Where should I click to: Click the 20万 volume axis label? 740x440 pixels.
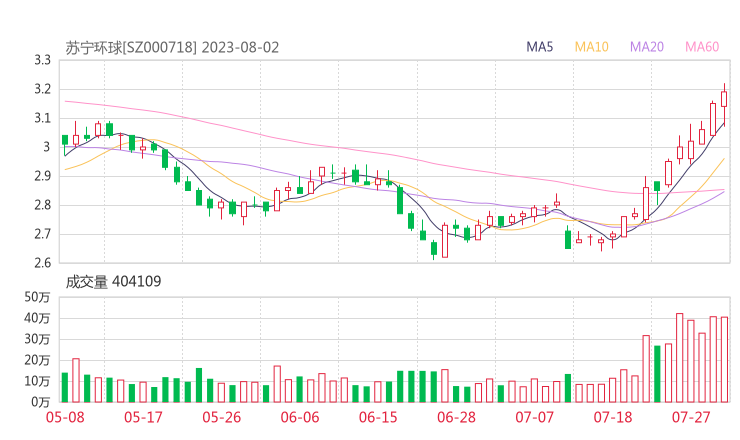tap(37, 361)
